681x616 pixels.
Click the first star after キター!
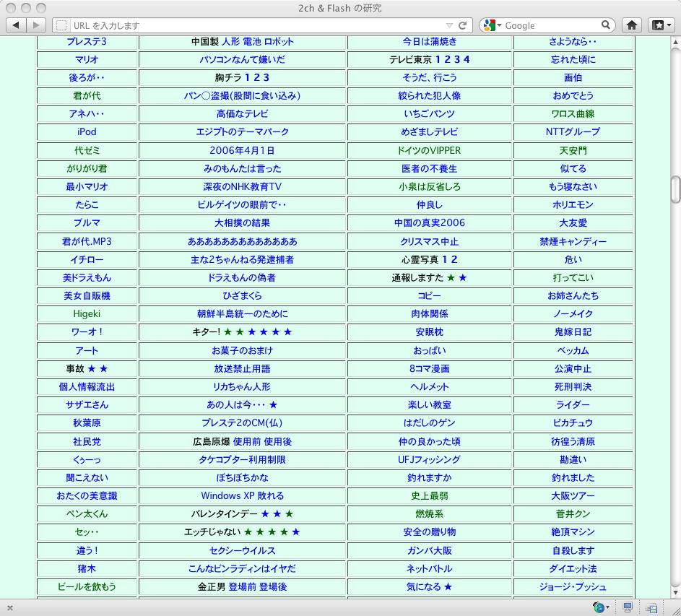(x=227, y=332)
